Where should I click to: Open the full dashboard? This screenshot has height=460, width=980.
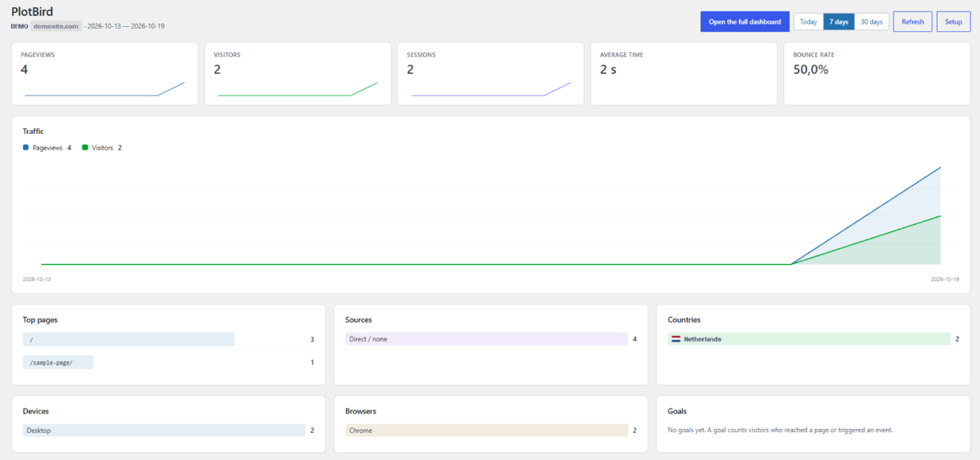[745, 22]
